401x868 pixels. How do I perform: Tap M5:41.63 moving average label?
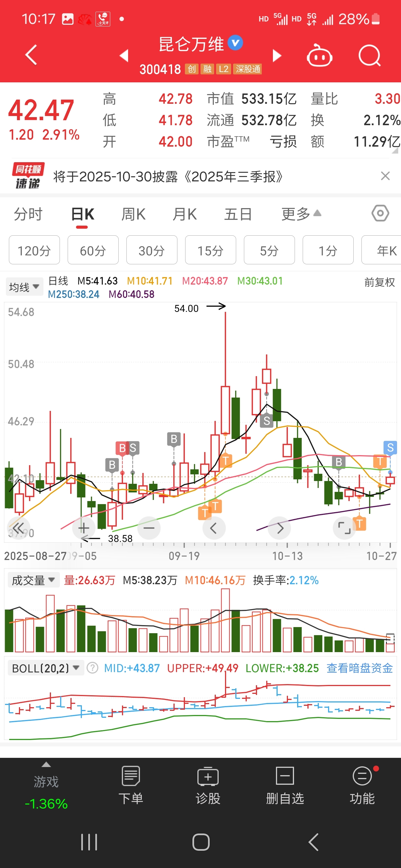[97, 281]
